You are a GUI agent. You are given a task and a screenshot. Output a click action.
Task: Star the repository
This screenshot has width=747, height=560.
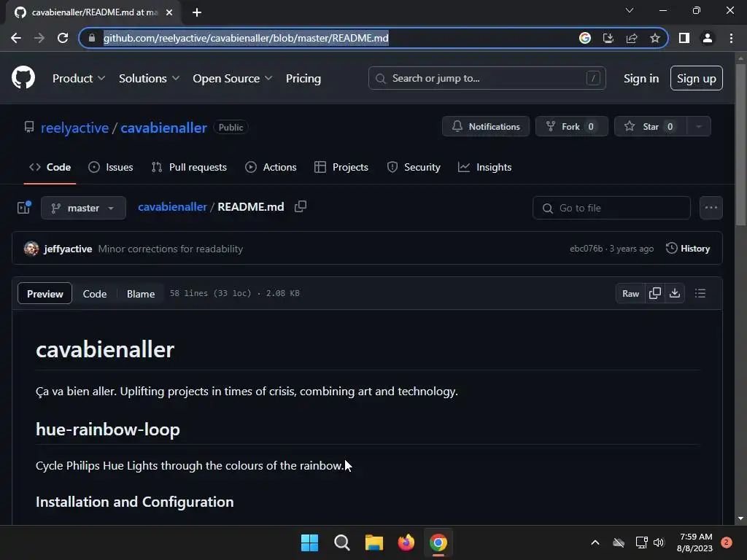650,127
